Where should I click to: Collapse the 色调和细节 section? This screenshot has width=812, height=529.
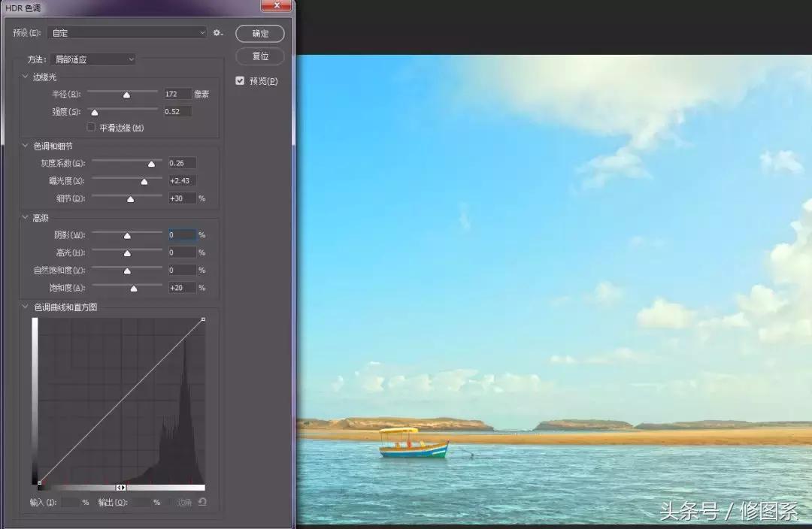click(x=25, y=146)
